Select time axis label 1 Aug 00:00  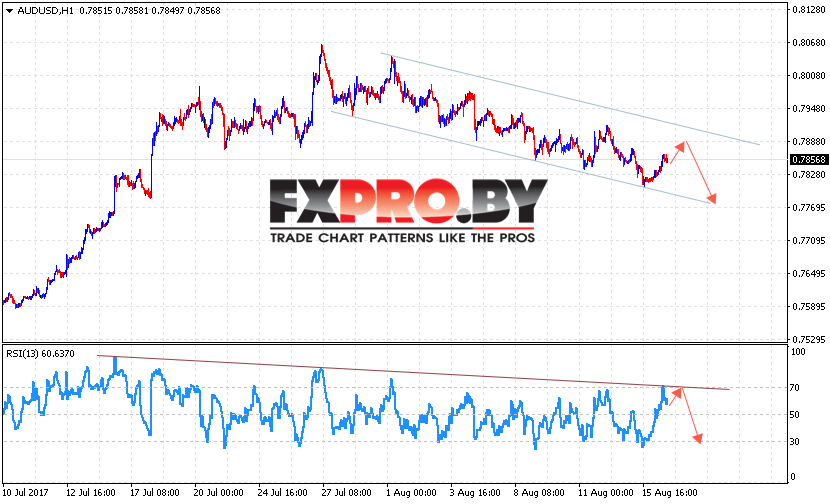point(411,493)
